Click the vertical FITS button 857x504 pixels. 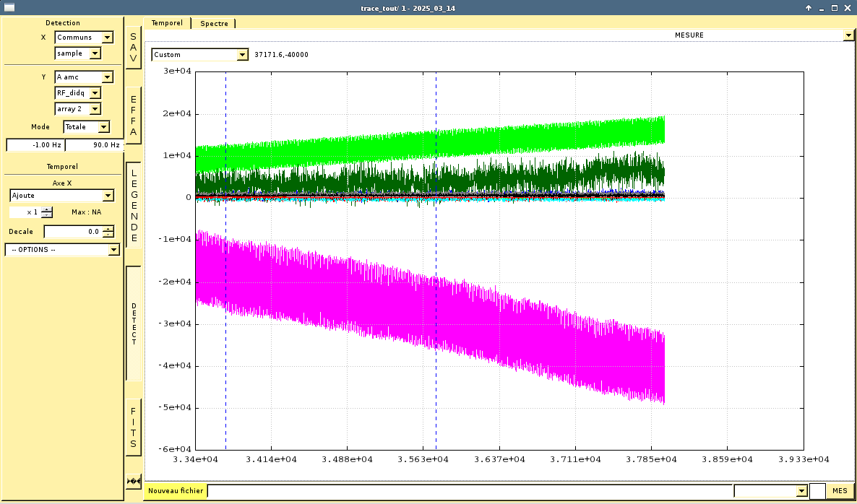[134, 427]
